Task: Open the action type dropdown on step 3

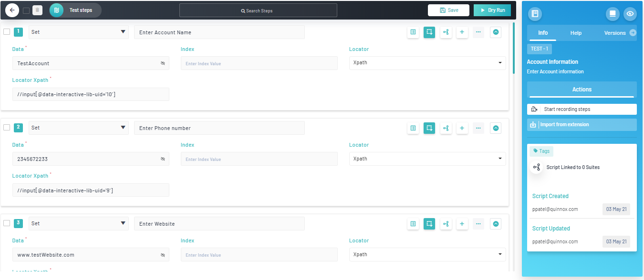Action: pyautogui.click(x=78, y=223)
